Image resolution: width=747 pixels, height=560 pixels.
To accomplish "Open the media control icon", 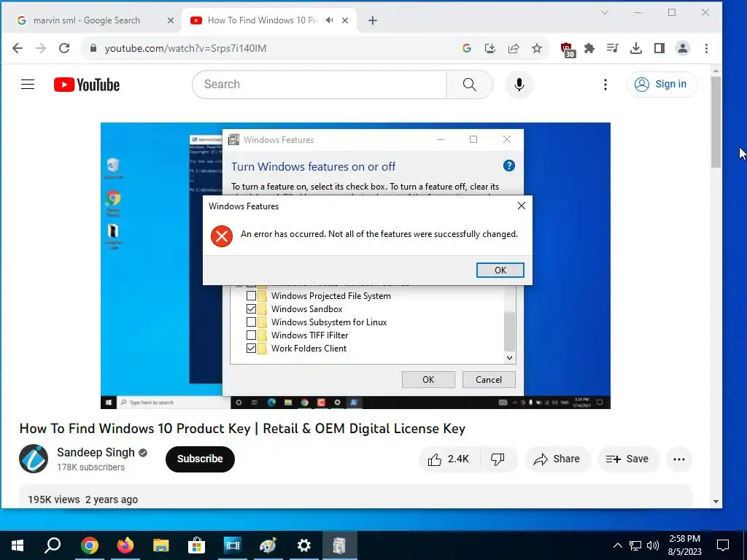I will [613, 48].
